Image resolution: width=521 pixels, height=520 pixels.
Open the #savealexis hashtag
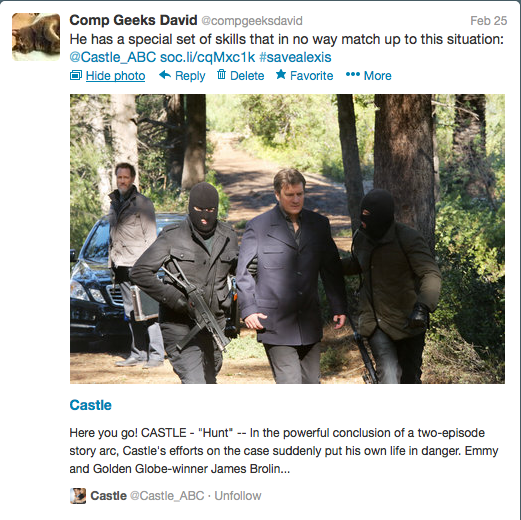(x=295, y=57)
